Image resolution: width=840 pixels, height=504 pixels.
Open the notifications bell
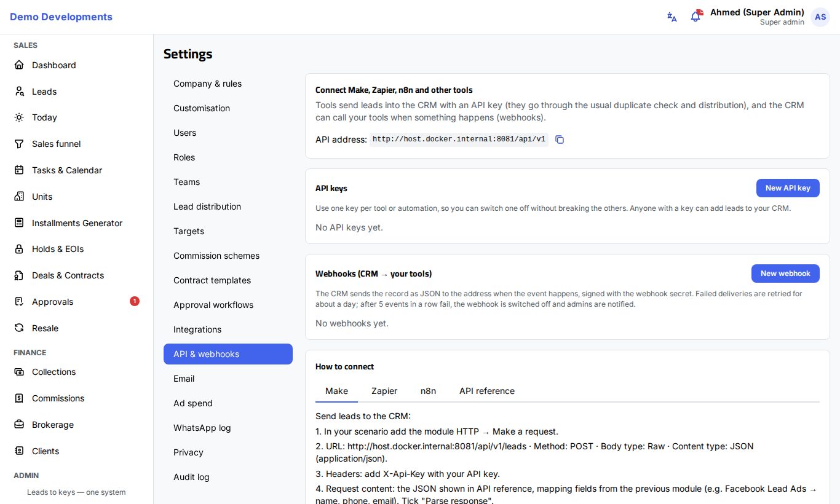click(x=695, y=17)
